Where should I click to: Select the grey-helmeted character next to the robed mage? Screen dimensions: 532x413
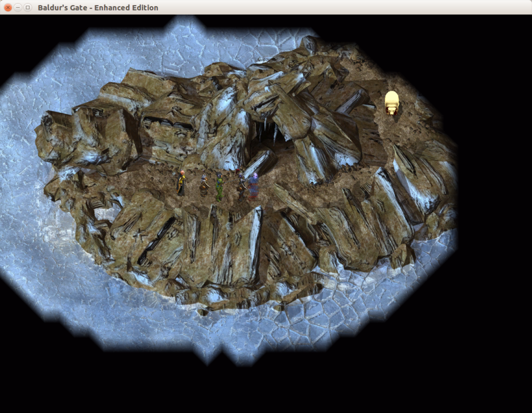[204, 186]
